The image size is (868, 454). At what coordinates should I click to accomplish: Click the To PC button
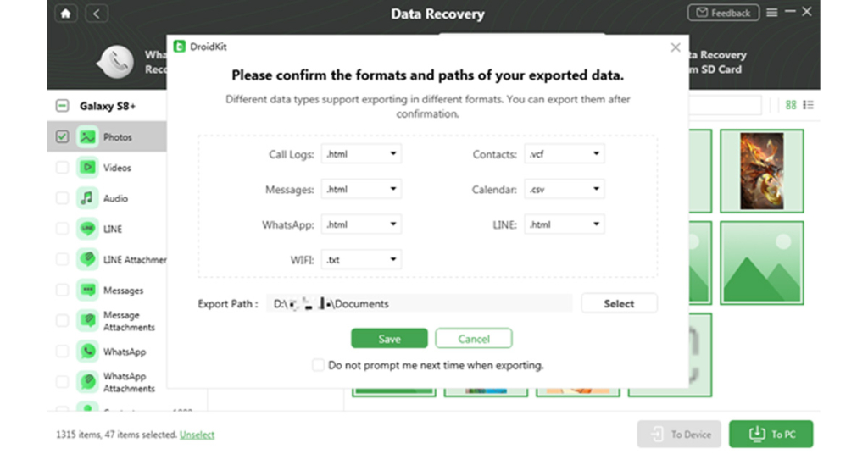771,434
